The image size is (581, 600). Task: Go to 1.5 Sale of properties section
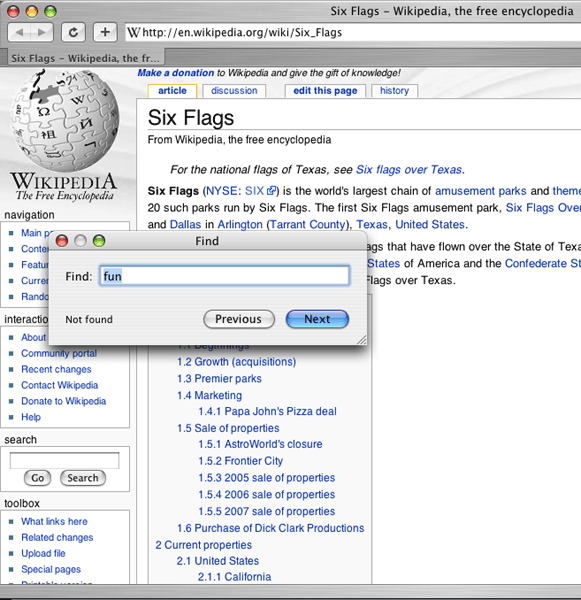click(x=228, y=428)
